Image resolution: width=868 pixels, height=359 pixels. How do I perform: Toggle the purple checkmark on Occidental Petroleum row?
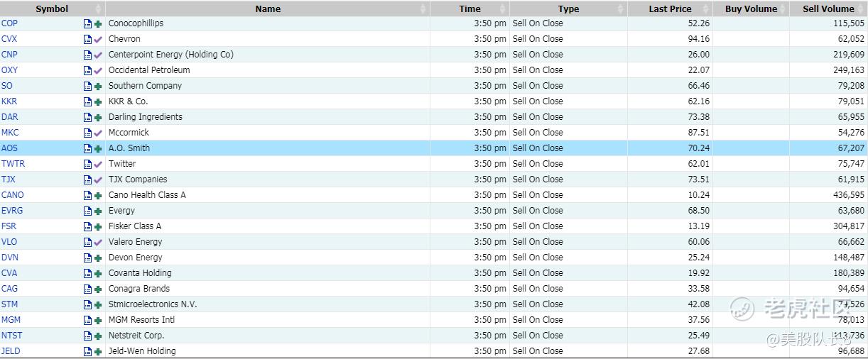(98, 71)
